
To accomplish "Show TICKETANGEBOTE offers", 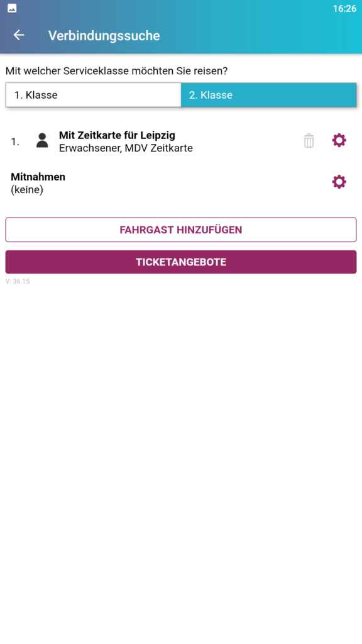I will 181,262.
